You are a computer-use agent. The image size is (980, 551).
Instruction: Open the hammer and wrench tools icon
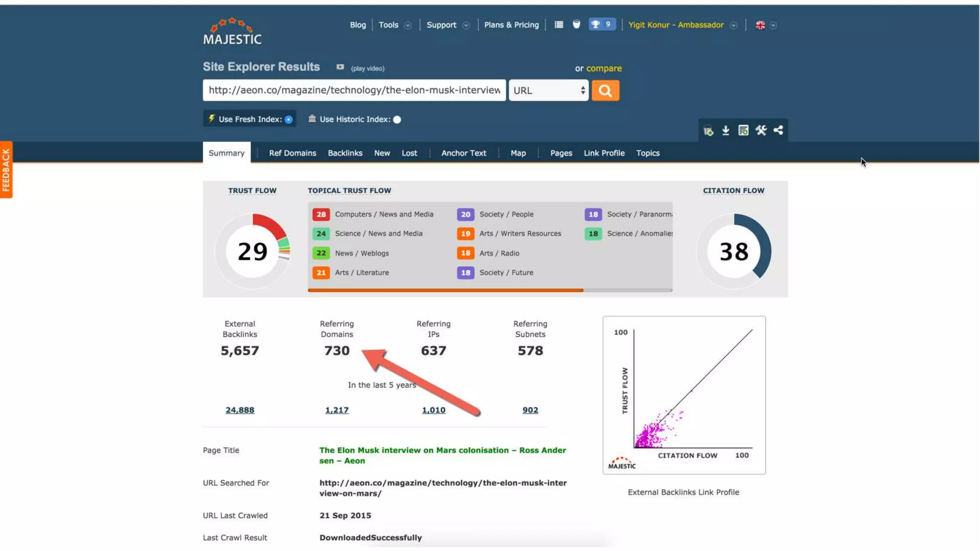(x=761, y=130)
